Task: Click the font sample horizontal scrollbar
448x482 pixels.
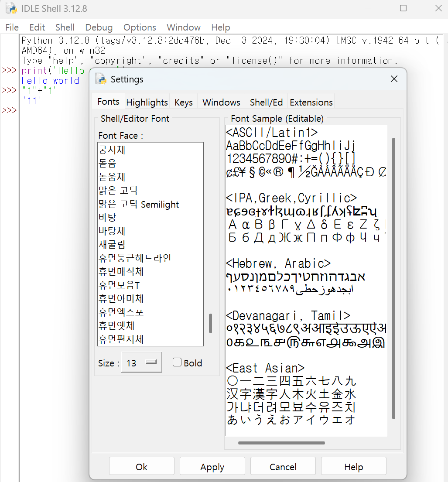Action: (281, 443)
